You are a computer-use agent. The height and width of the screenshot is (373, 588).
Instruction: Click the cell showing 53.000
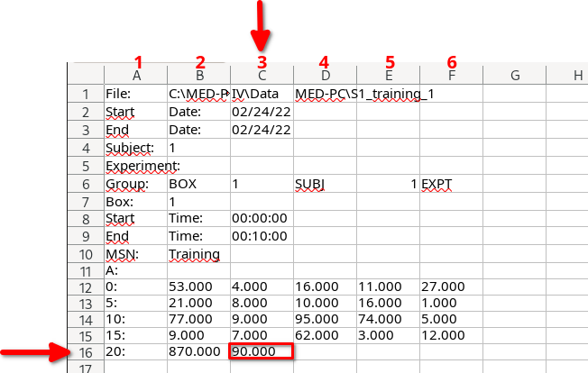pyautogui.click(x=198, y=287)
